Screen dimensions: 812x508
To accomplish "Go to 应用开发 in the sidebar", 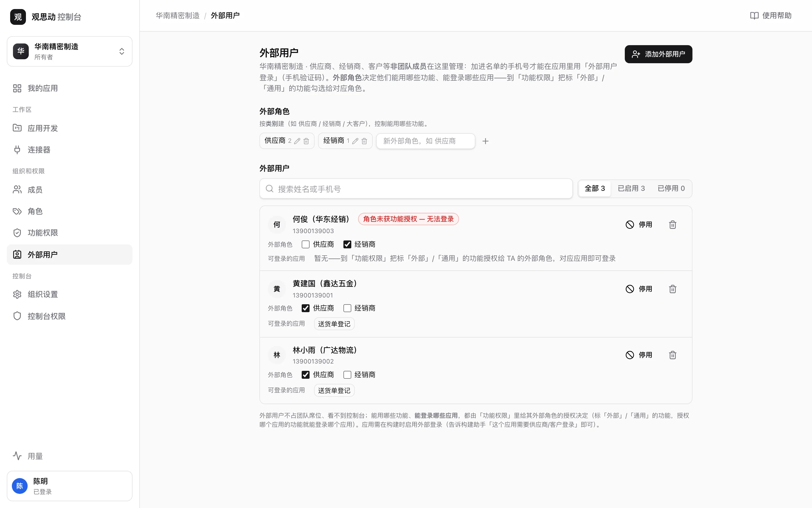I will (69, 128).
